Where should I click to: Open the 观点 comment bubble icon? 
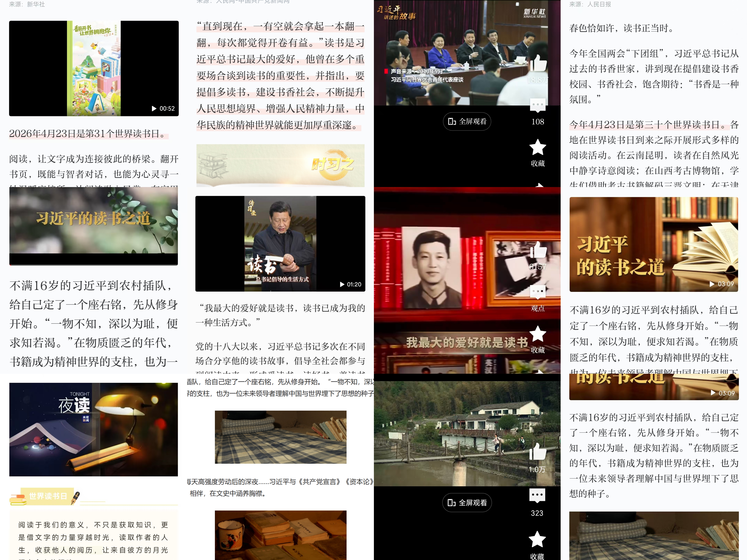tap(538, 292)
